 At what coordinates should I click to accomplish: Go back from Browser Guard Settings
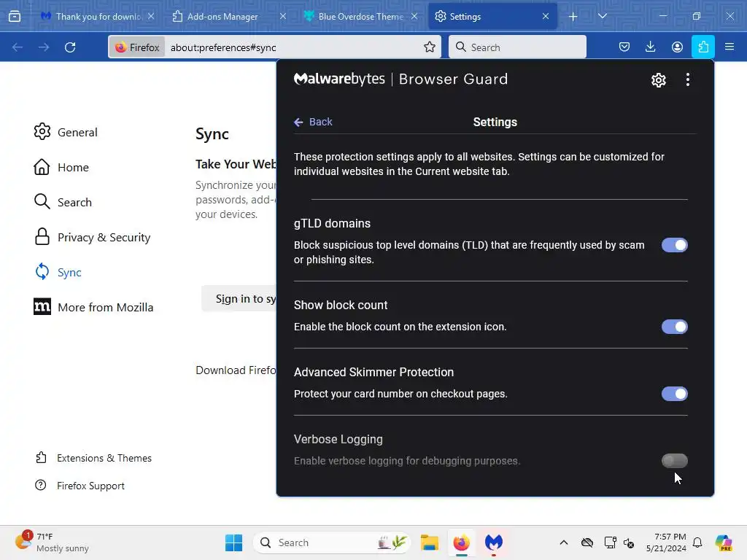313,122
